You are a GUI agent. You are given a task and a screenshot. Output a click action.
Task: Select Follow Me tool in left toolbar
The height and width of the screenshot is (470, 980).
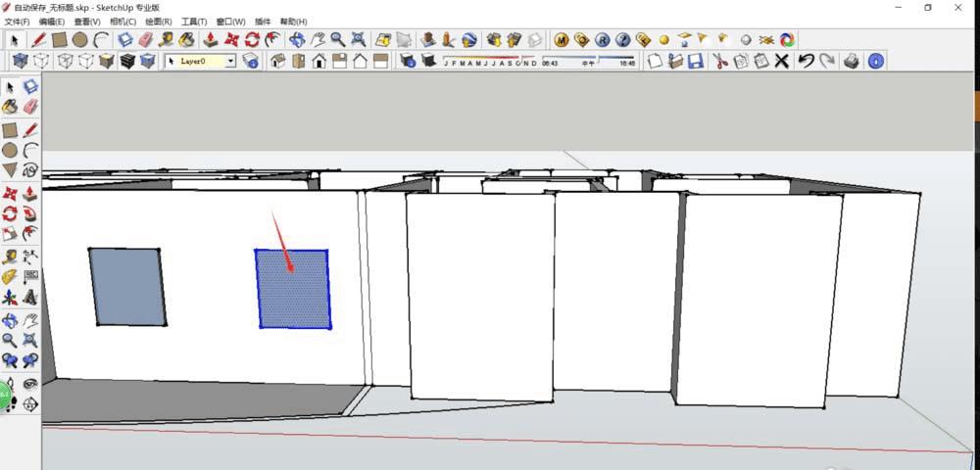(x=30, y=213)
